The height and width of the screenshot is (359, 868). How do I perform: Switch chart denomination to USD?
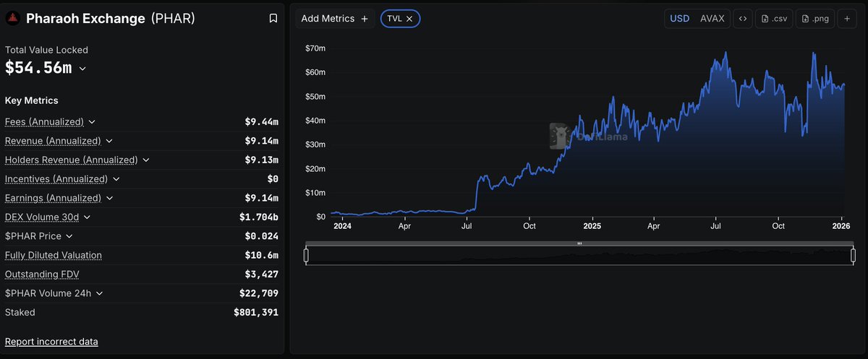(x=680, y=19)
